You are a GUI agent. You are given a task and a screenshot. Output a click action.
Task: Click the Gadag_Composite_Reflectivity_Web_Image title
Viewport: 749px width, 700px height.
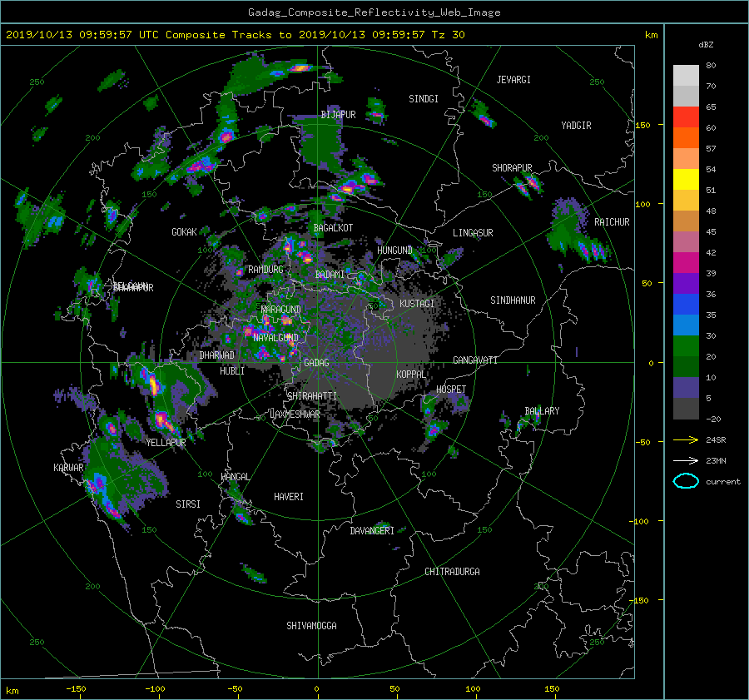374,12
